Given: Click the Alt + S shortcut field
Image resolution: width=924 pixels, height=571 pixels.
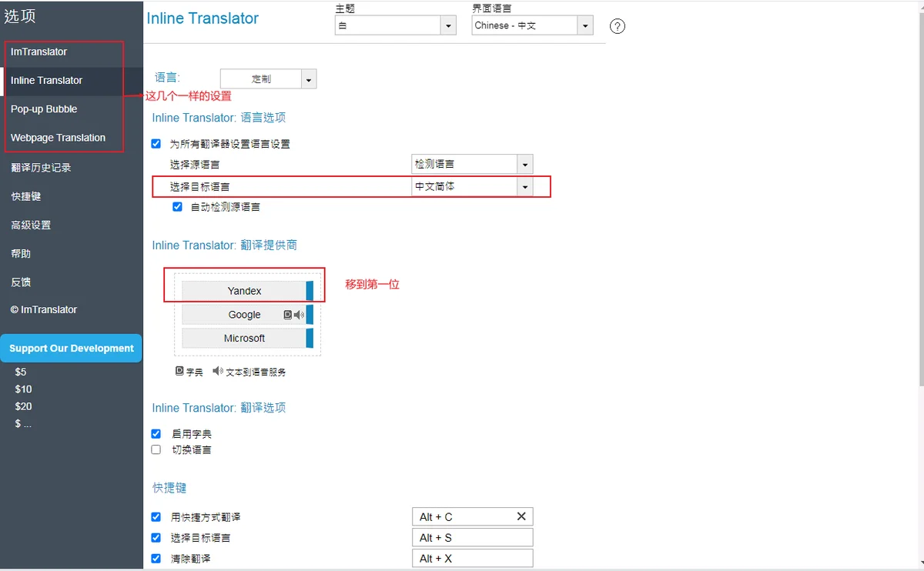Looking at the screenshot, I should (473, 538).
